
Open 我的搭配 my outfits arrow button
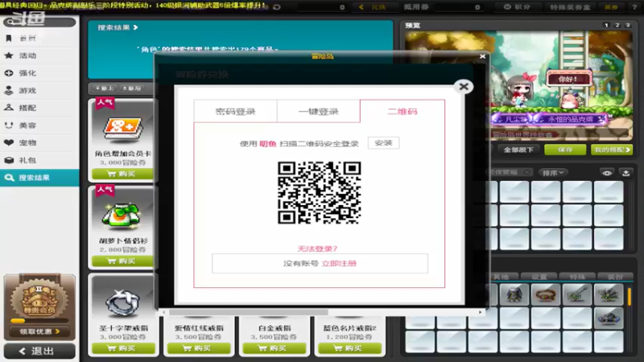pyautogui.click(x=612, y=150)
